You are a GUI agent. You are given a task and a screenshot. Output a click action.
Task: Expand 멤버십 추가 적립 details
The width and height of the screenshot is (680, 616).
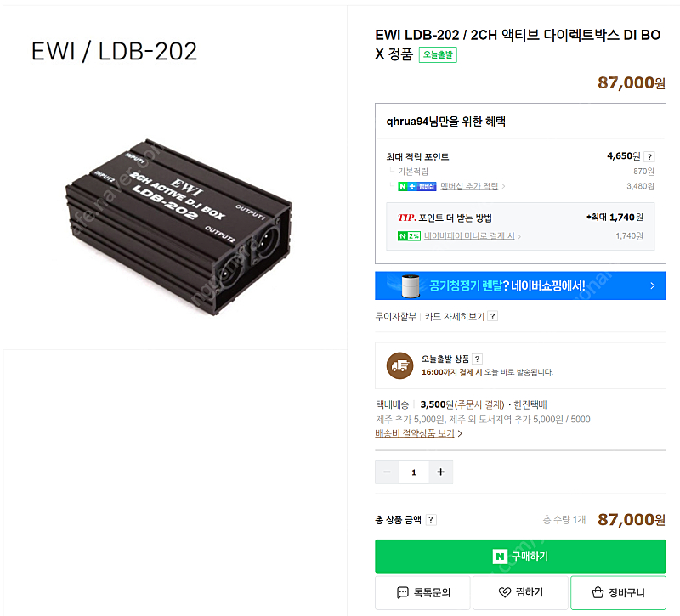[473, 186]
